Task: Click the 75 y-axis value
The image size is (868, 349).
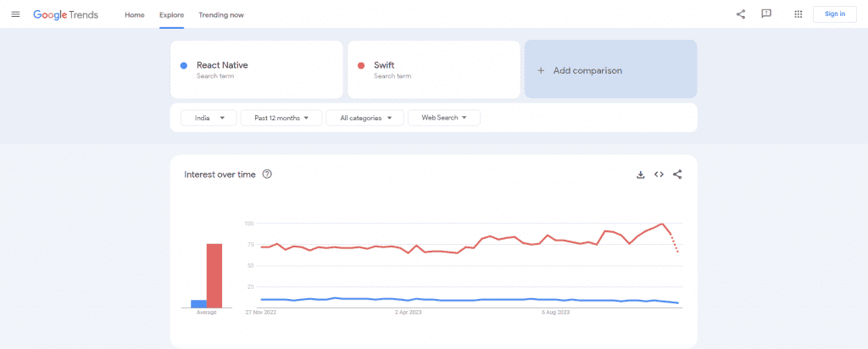Action: [250, 245]
